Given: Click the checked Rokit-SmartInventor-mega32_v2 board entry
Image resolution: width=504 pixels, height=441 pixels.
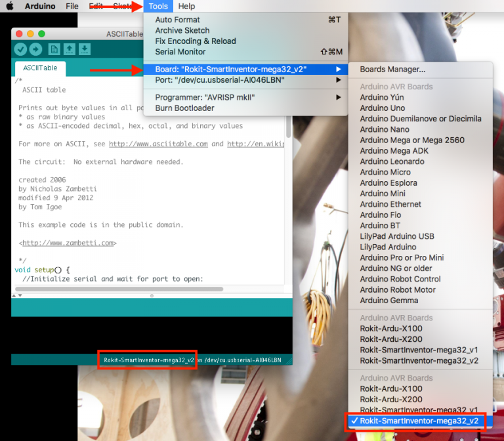Looking at the screenshot, I should point(419,421).
